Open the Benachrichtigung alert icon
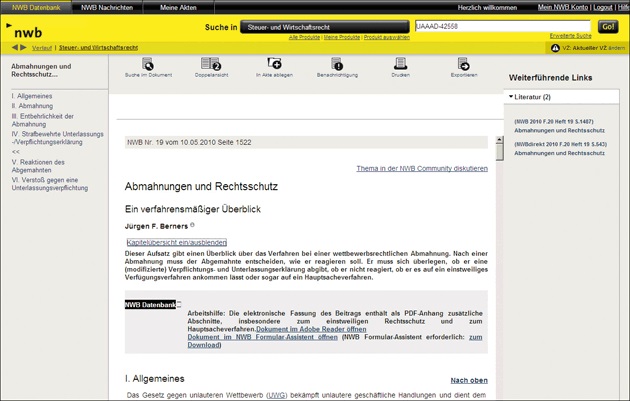This screenshot has width=630, height=401. [337, 64]
